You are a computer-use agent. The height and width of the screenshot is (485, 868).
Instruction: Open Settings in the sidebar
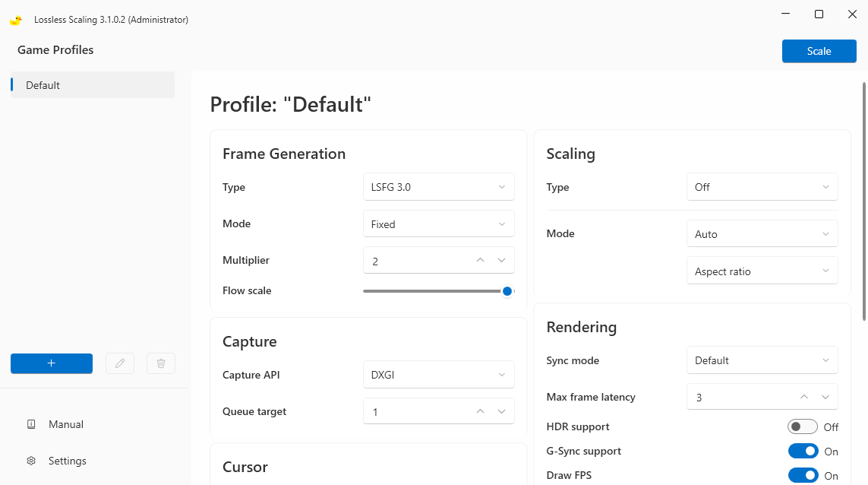(x=67, y=461)
